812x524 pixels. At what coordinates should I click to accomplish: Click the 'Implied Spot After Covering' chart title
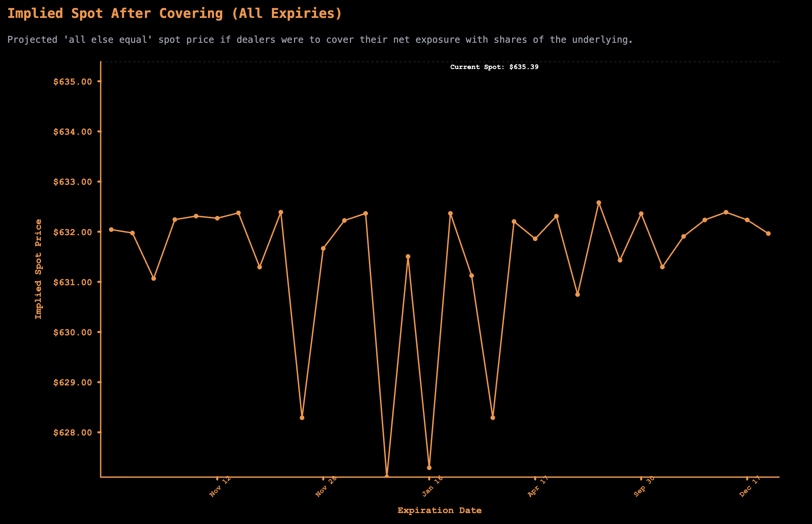(174, 14)
